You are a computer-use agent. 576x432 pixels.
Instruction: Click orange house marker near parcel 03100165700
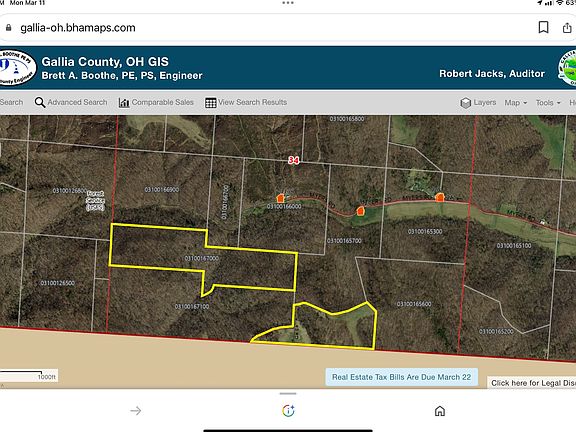[x=360, y=211]
